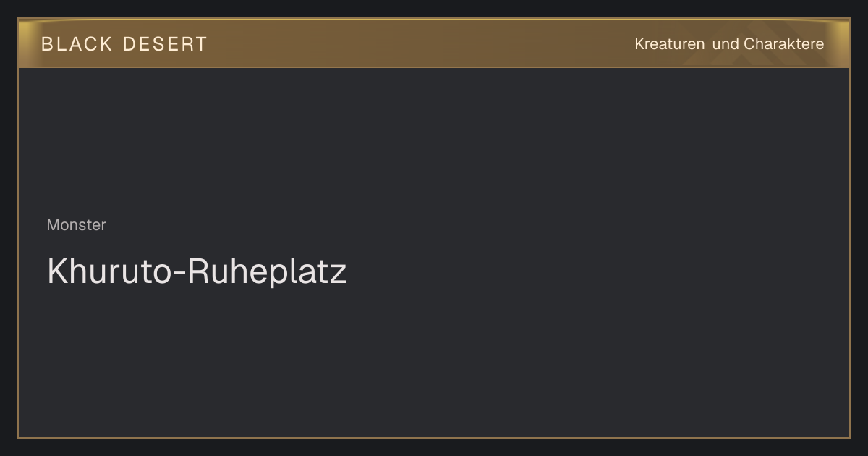Viewport: 868px width, 456px height.
Task: Click the dark card's bottom gold border
Action: pyautogui.click(x=434, y=437)
